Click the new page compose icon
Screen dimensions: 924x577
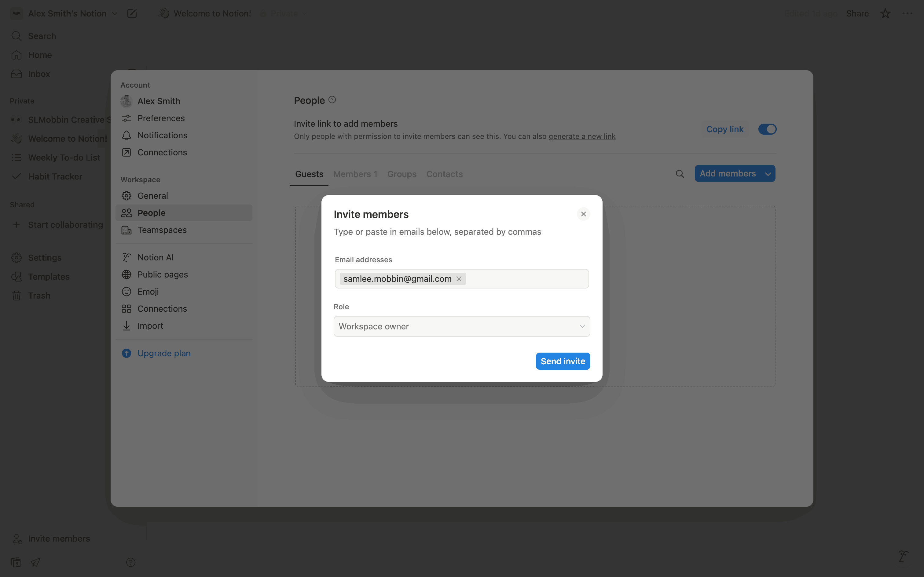pyautogui.click(x=132, y=14)
